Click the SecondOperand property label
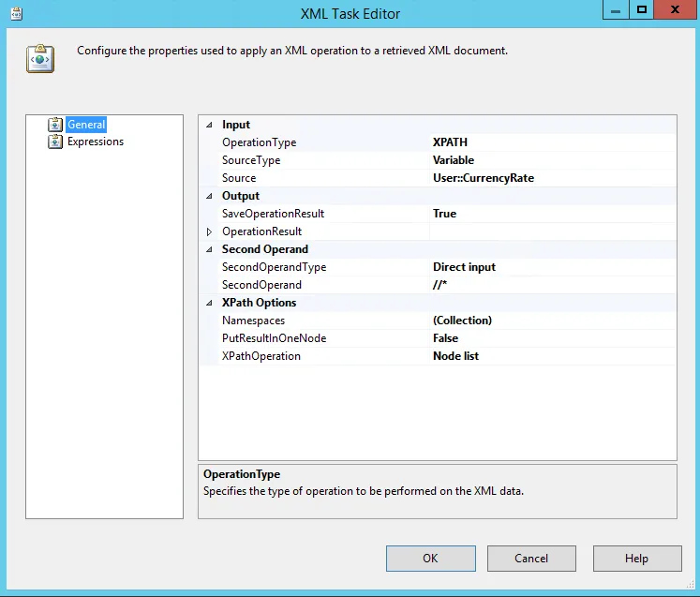This screenshot has height=597, width=700. tap(261, 285)
